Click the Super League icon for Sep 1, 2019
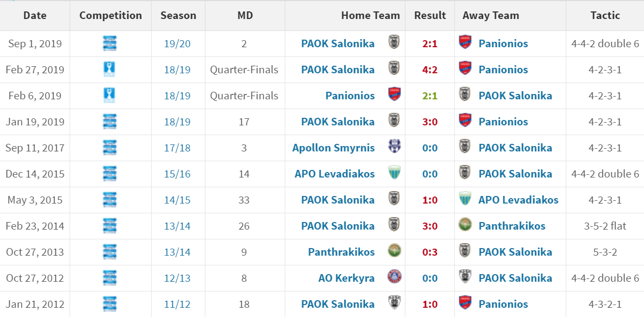644x317 pixels. click(110, 43)
